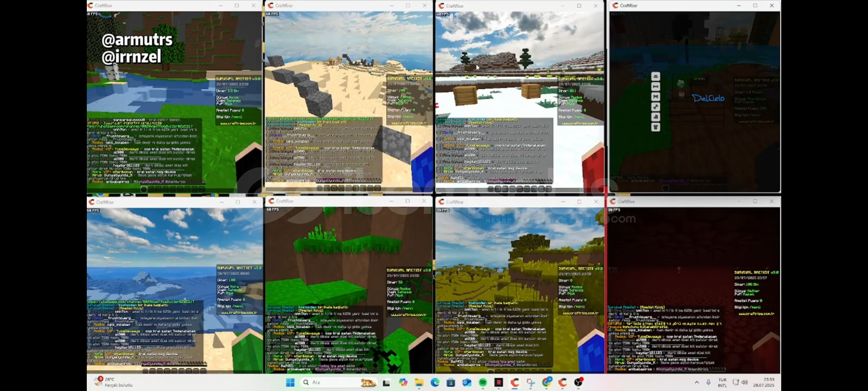
Task: Close the dark inventory CraftRise window
Action: tap(772, 5)
